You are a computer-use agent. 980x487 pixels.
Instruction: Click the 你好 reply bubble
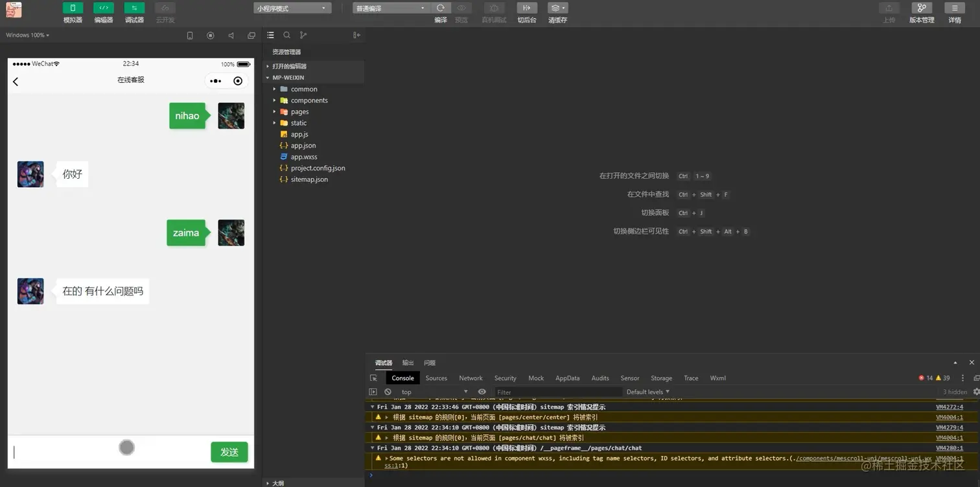tap(72, 174)
